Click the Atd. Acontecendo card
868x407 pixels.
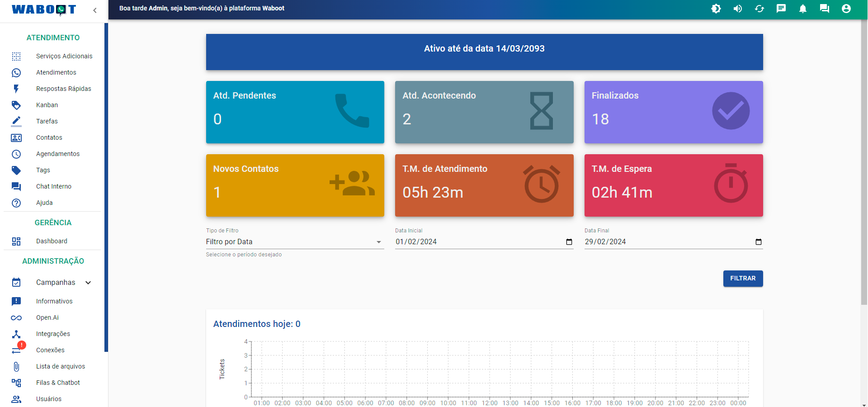[484, 112]
